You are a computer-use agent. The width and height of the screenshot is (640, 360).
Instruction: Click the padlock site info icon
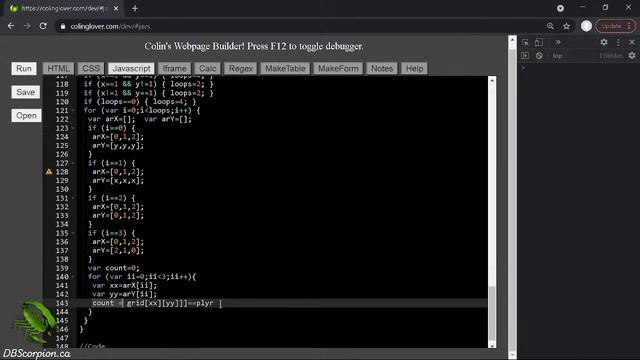62,27
